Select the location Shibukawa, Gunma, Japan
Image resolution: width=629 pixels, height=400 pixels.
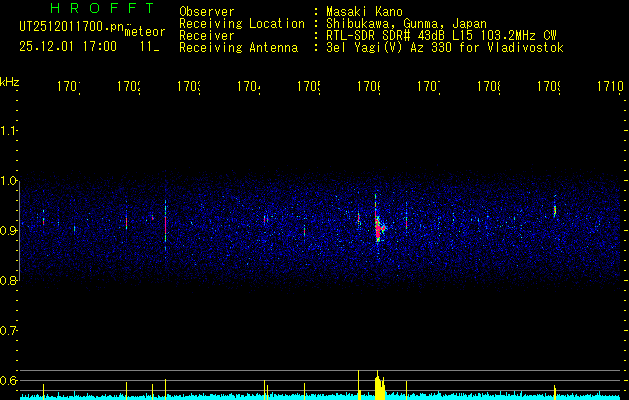pyautogui.click(x=406, y=24)
